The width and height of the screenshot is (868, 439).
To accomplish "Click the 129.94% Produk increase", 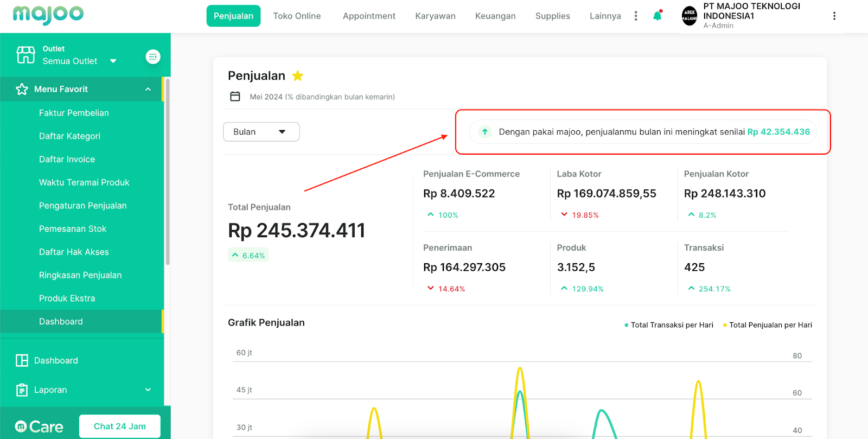I will coord(582,289).
